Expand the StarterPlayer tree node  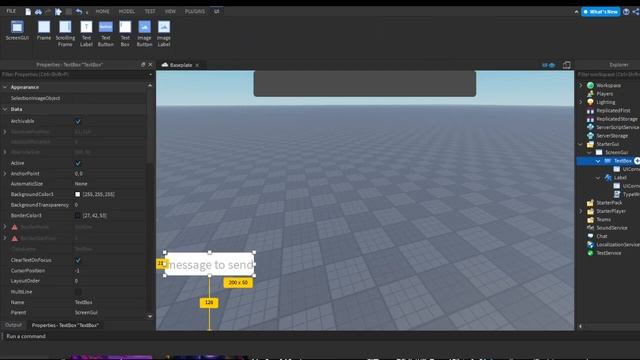[581, 211]
